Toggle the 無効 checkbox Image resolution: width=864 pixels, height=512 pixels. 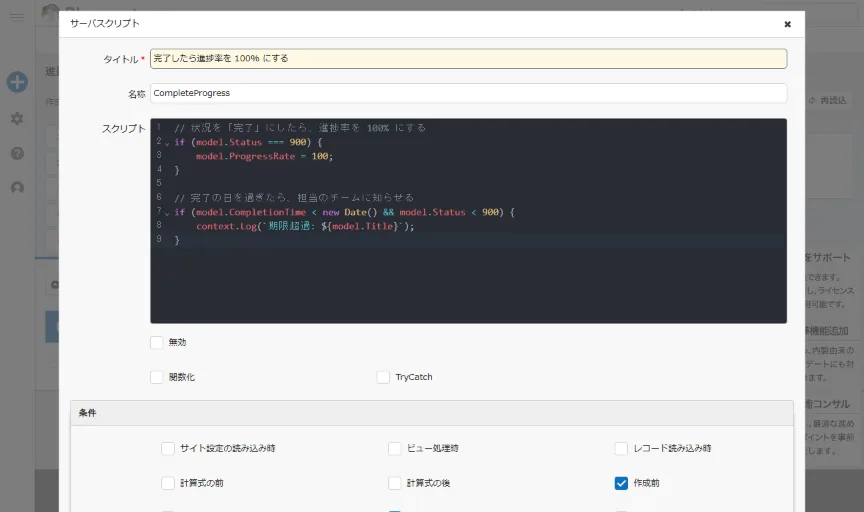[156, 342]
